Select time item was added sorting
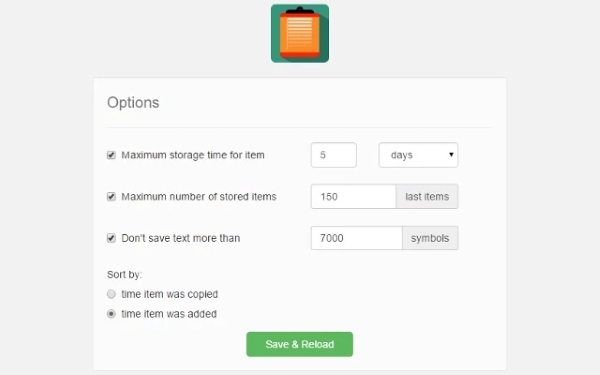This screenshot has width=600, height=375. 111,314
